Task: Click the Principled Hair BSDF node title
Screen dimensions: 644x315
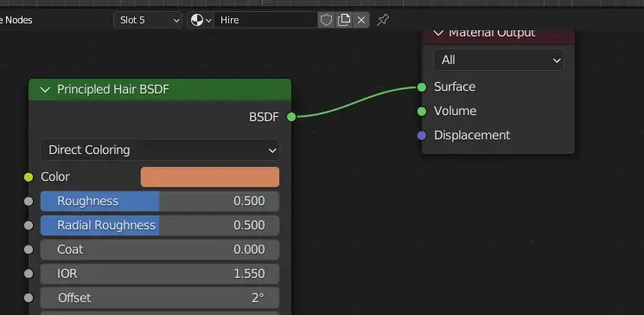Action: 113,89
